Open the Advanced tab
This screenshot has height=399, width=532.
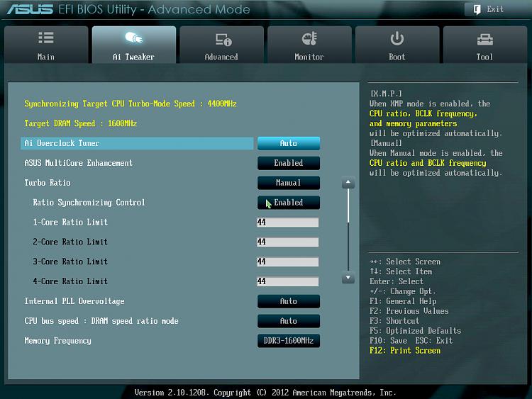pyautogui.click(x=221, y=45)
